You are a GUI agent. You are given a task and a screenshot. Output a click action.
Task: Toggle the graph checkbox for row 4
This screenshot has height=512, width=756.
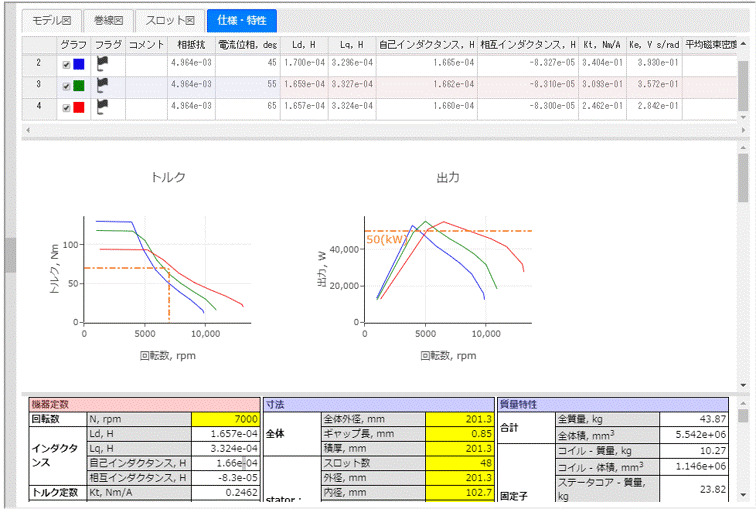click(x=66, y=108)
